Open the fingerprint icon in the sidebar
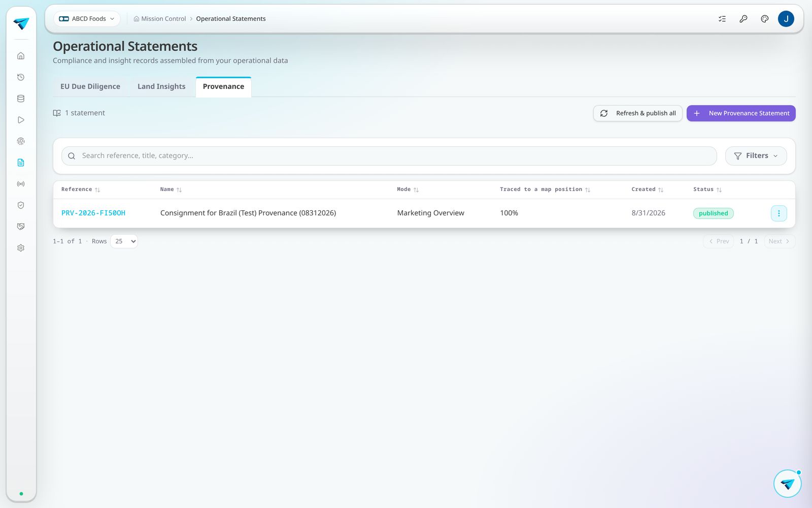The image size is (812, 508). (21, 141)
